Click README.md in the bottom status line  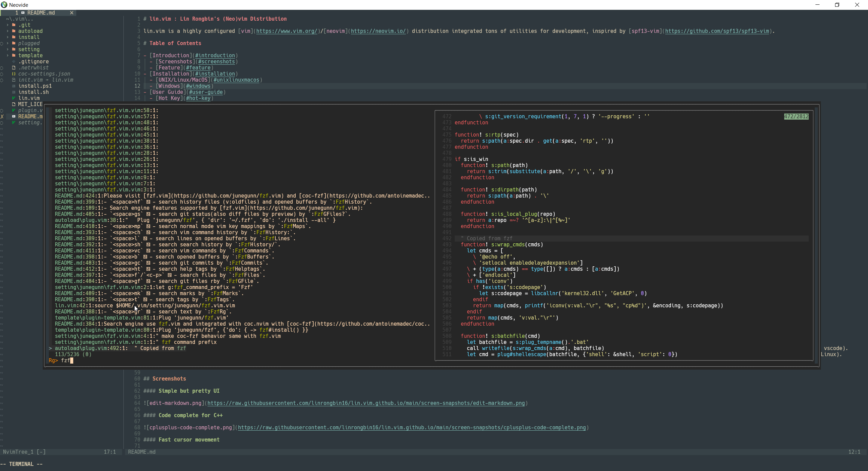(142, 452)
